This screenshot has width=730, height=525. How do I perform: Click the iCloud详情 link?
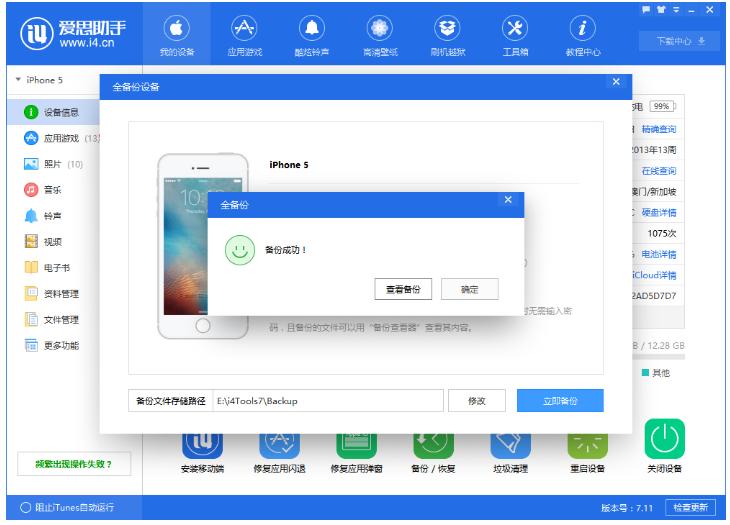(x=654, y=275)
